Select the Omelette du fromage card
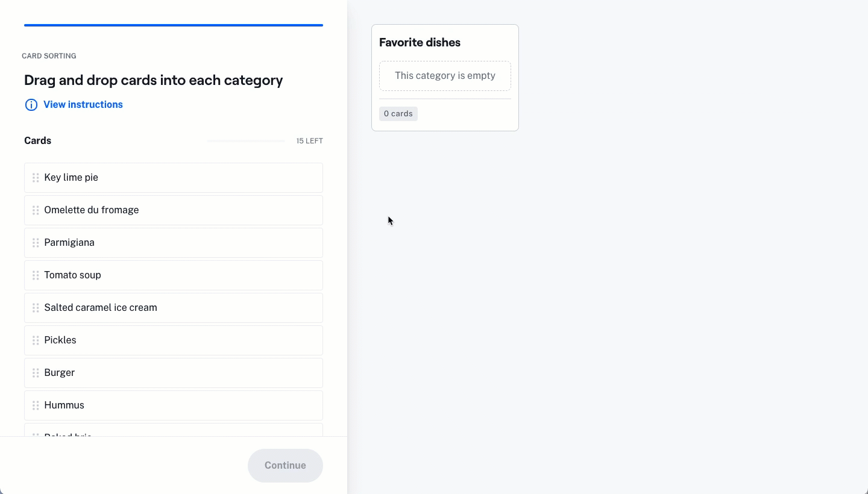Screen dimensions: 868x494 pos(174,210)
